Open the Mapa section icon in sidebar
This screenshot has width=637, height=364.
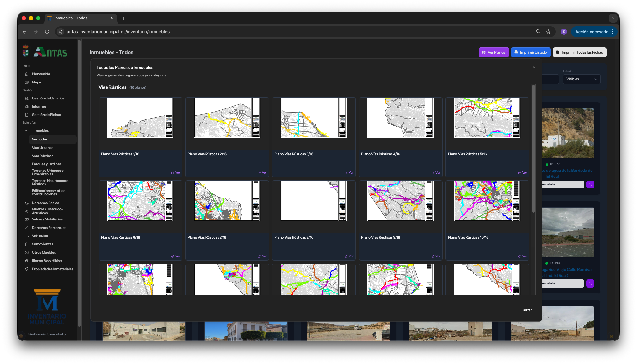coord(27,82)
